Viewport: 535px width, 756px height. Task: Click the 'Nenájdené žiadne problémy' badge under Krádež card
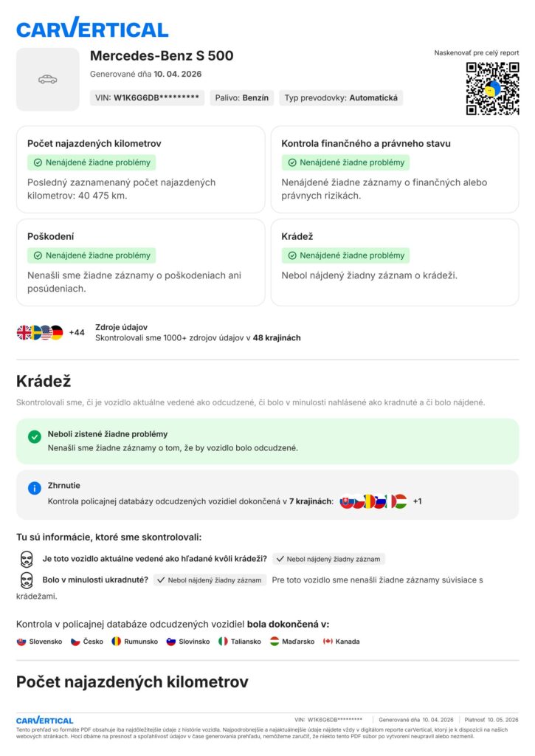pos(345,255)
